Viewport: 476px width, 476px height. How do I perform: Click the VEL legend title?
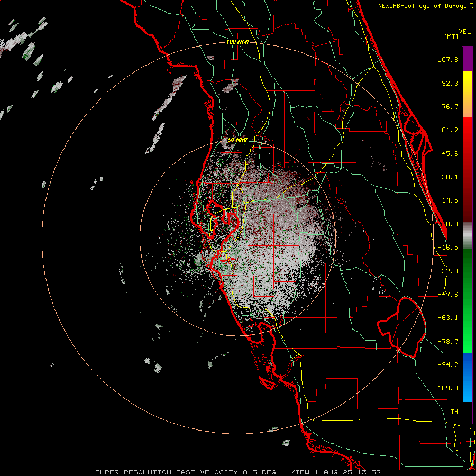pos(464,32)
